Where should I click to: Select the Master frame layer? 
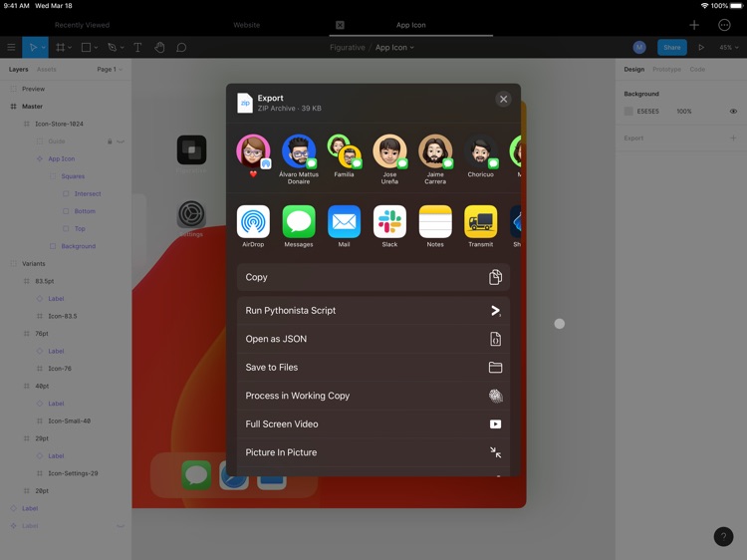click(32, 107)
